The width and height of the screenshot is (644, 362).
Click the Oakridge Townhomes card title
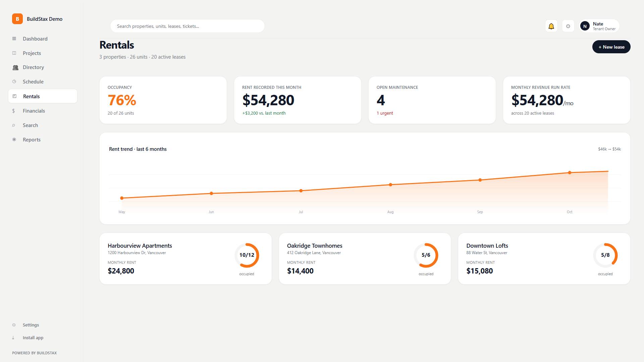(x=315, y=246)
